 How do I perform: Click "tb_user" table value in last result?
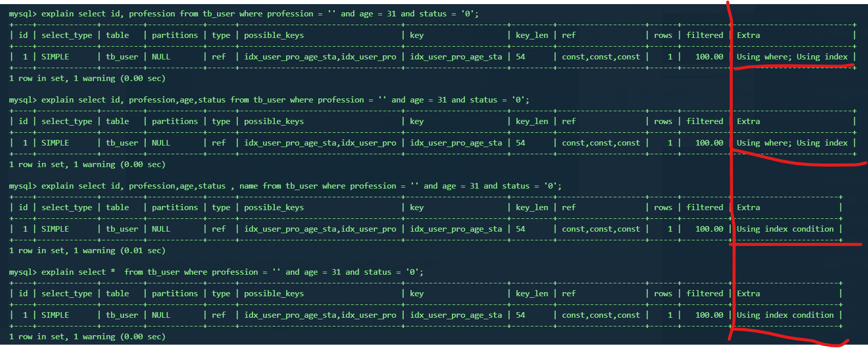coord(122,315)
